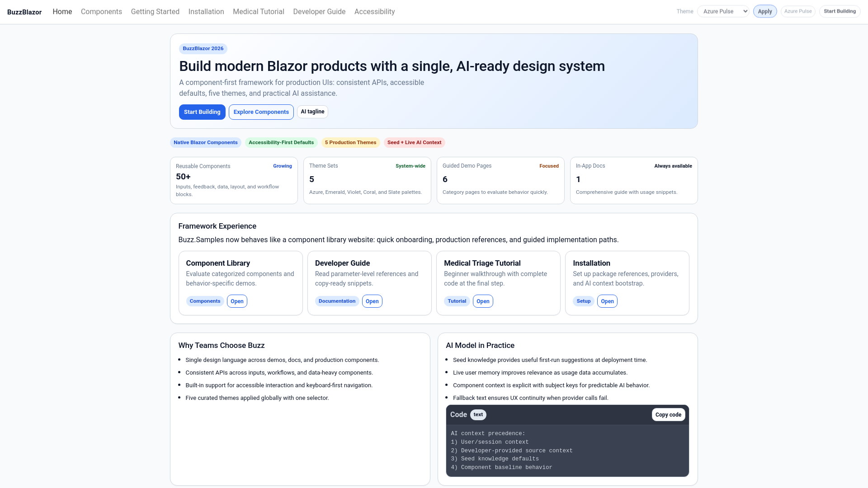Click the Theme Sets stat card
Screen dimensions: 868x488
click(367, 180)
